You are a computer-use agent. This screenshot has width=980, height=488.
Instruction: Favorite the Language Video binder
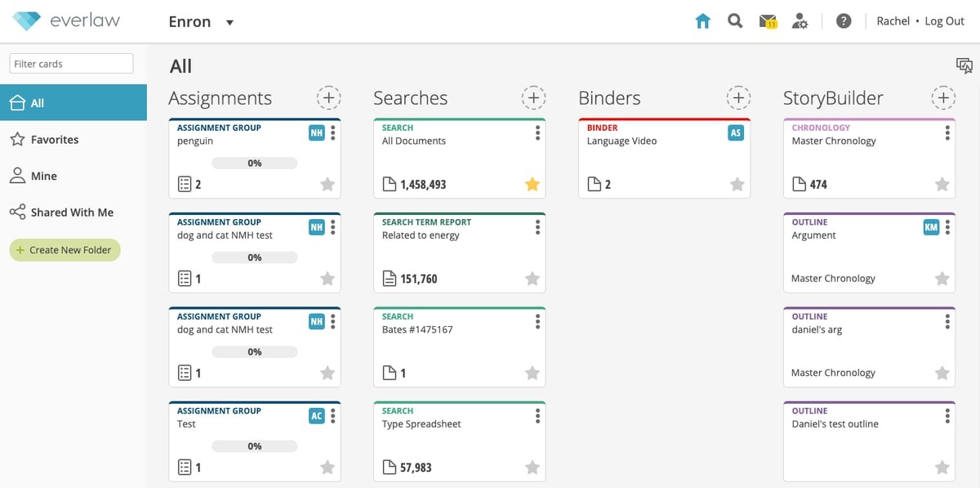click(x=737, y=185)
